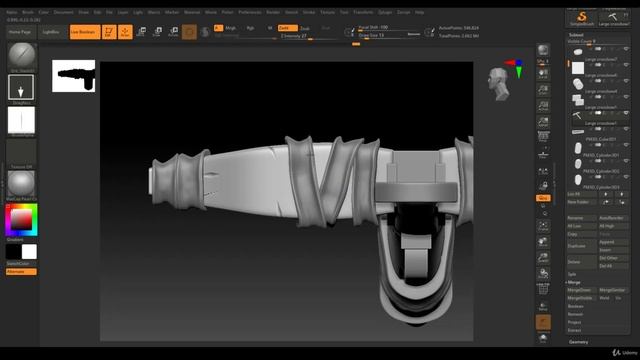Click the Sculptris Pro S icon
Screen dimensions: 640x360
point(205,32)
